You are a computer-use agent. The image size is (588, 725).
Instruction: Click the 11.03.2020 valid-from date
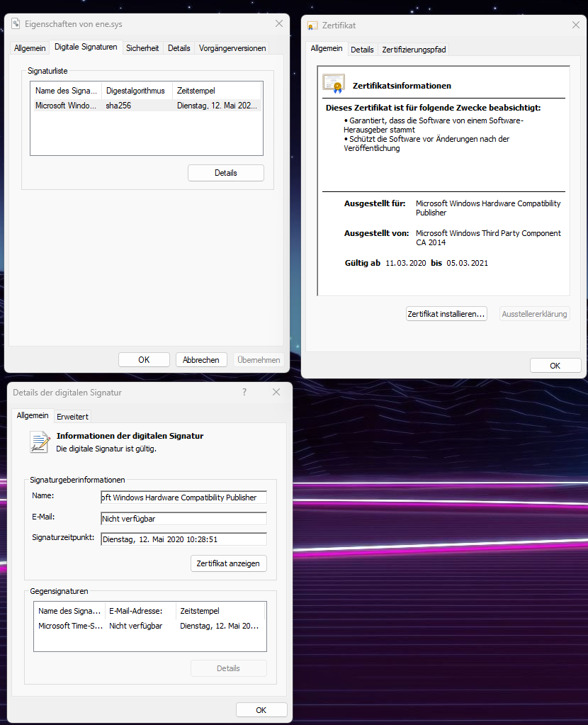click(x=406, y=263)
